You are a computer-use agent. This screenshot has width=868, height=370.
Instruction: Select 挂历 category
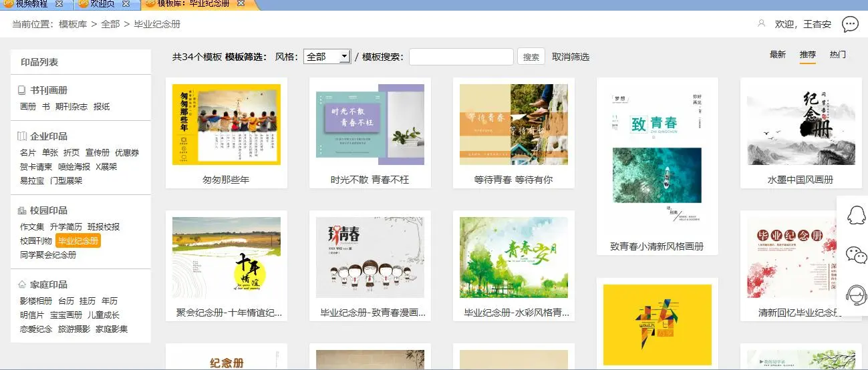coord(88,301)
